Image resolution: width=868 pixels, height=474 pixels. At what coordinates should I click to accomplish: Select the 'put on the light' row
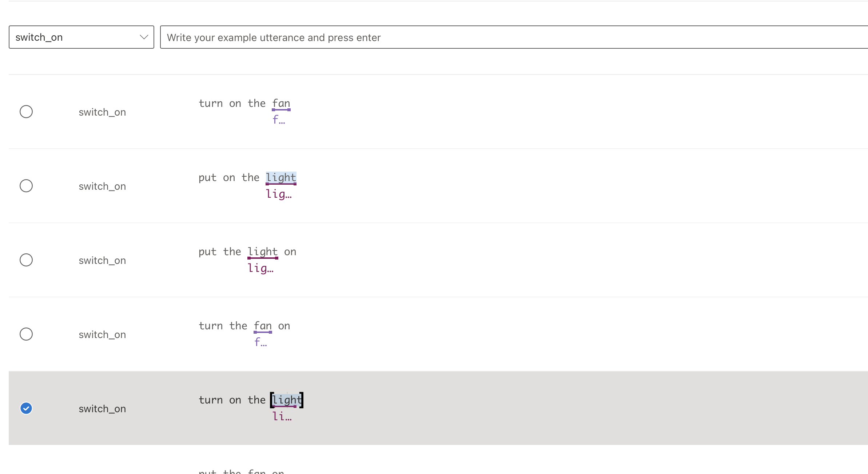click(26, 186)
